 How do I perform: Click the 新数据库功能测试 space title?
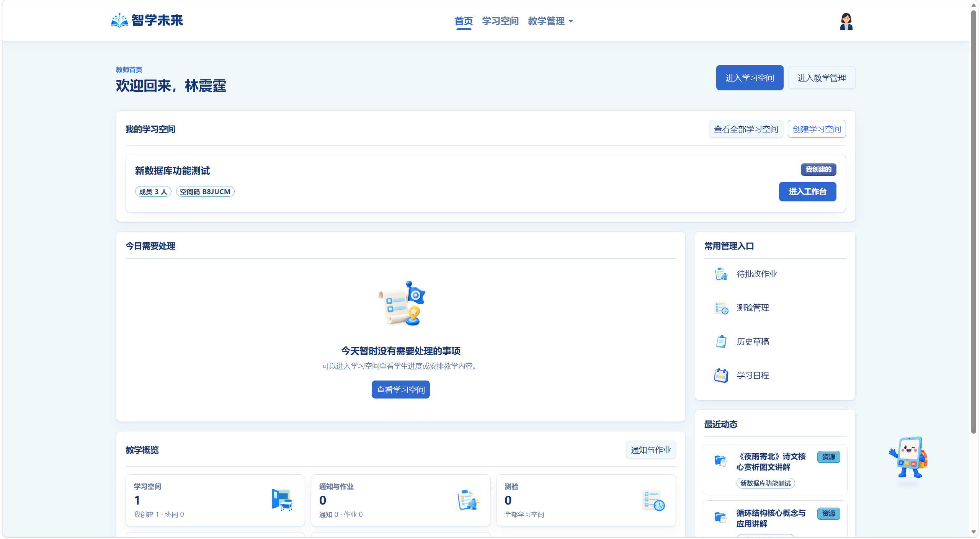(172, 171)
